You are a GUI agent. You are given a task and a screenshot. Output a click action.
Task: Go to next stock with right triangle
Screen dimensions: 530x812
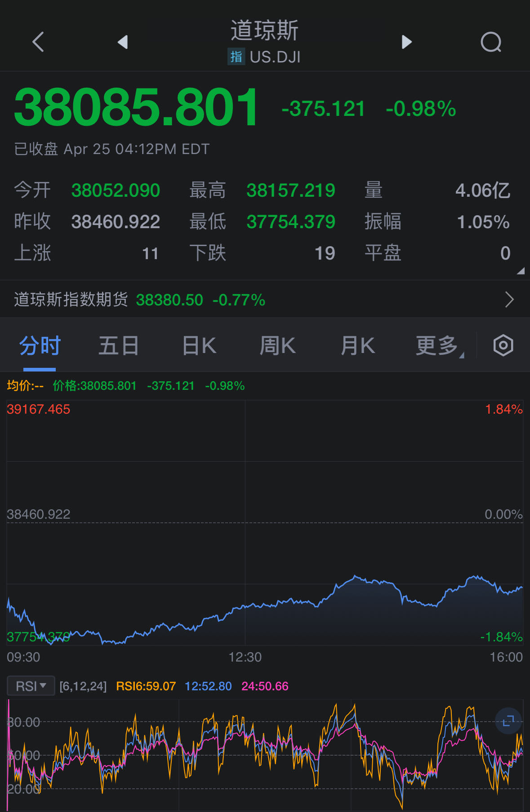point(406,42)
